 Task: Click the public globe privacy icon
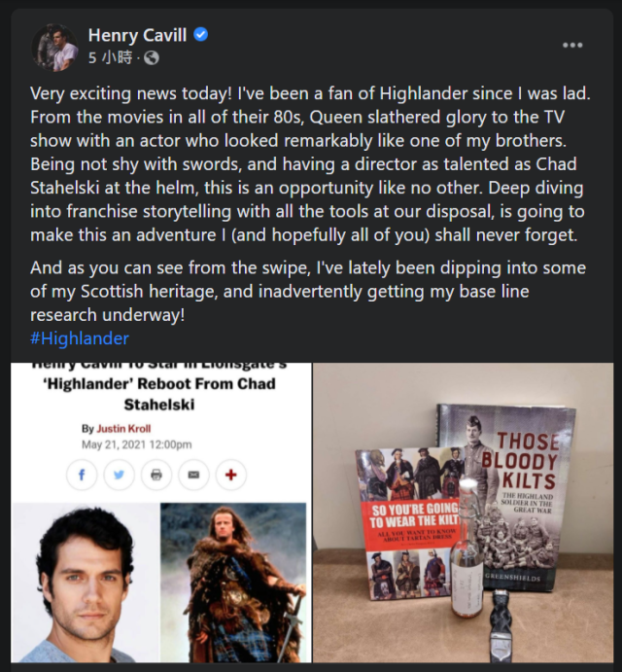click(x=152, y=57)
